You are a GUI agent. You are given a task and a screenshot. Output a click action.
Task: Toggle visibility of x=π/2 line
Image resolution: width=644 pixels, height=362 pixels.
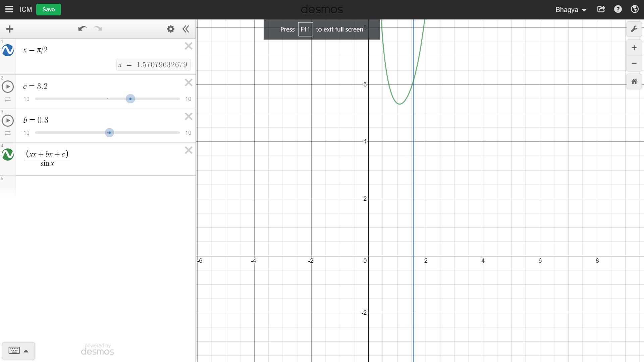pos(8,50)
